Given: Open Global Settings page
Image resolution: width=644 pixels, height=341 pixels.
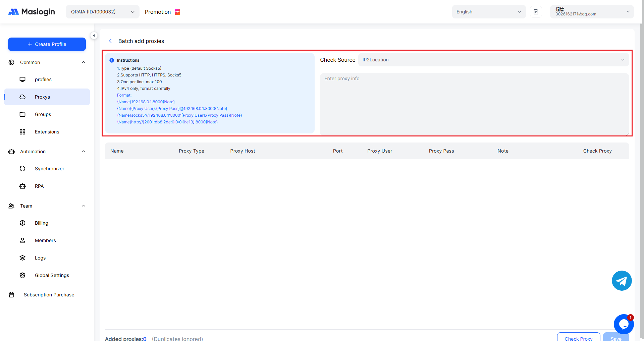Looking at the screenshot, I should coord(52,275).
